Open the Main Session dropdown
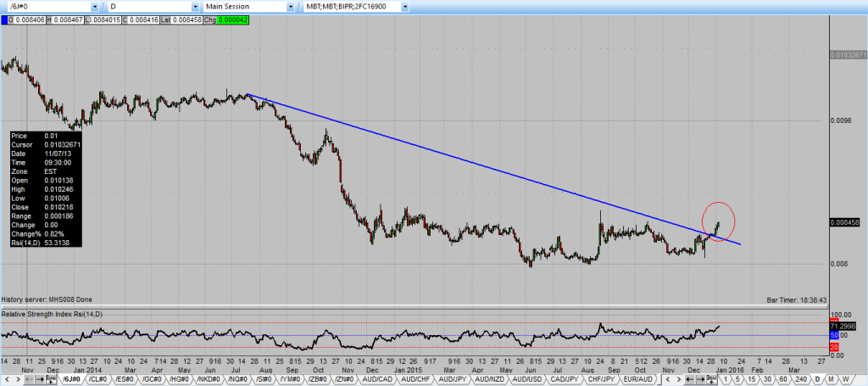This screenshot has width=868, height=386. (x=291, y=7)
